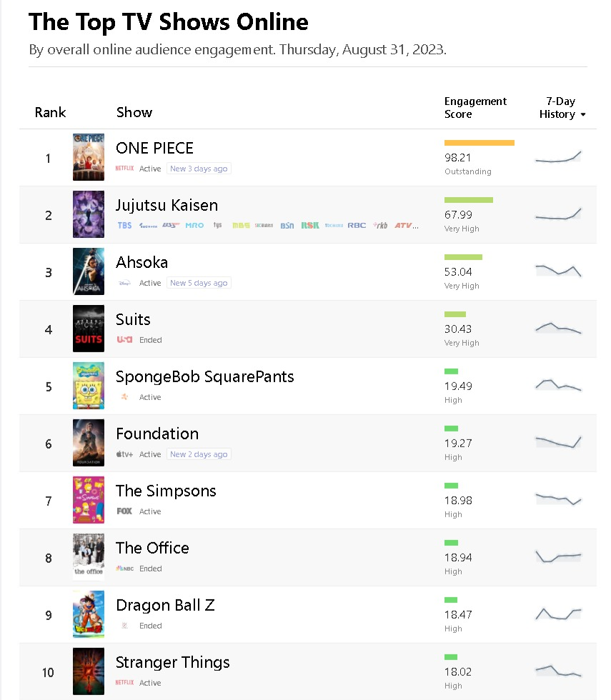The image size is (611, 700).
Task: Click the Nickelodeon logo under SpongeBob SquarePants
Action: [x=124, y=397]
